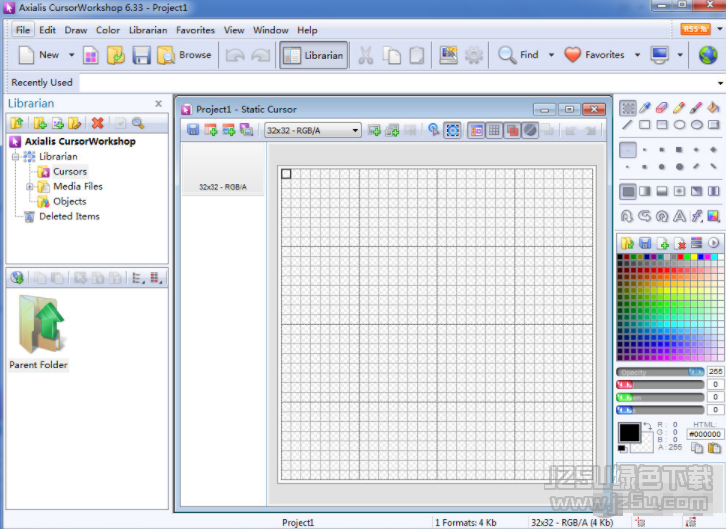Open the 32x32 - RGB/A format dropdown

click(355, 131)
